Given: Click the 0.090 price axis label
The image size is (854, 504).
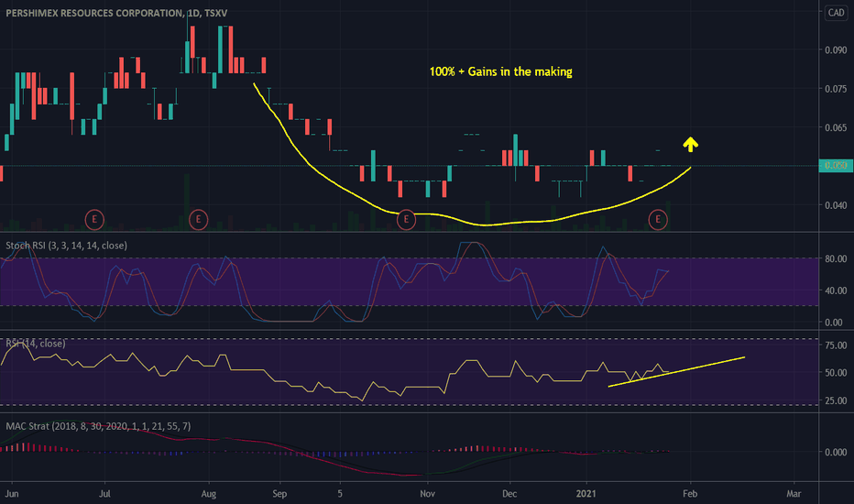Looking at the screenshot, I should pos(836,49).
